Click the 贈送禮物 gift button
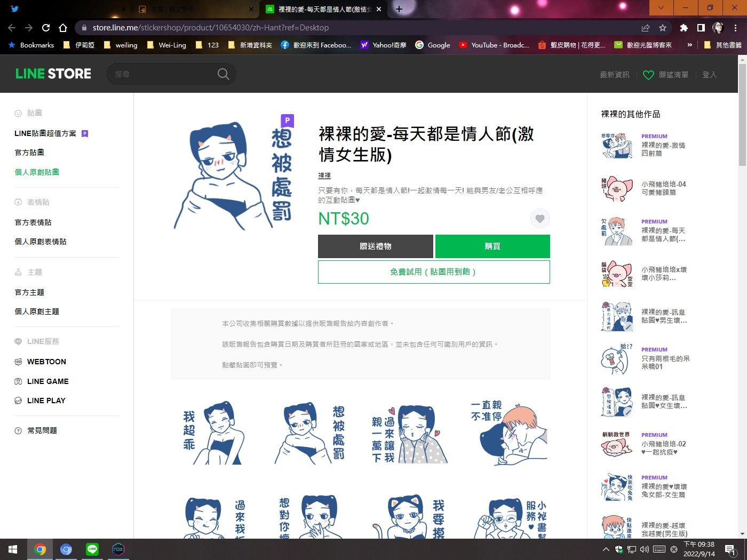This screenshot has width=747, height=560. [376, 246]
